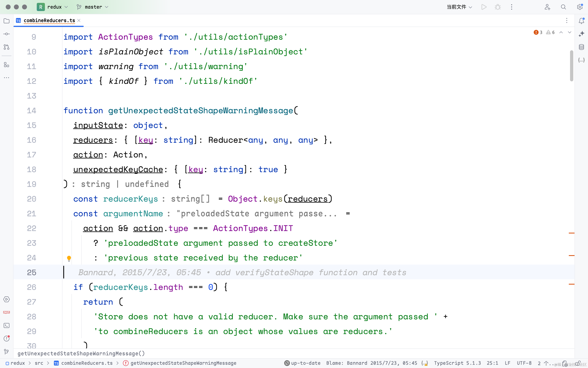588x368 pixels.
Task: Click up-to-date text in status bar
Action: click(306, 363)
